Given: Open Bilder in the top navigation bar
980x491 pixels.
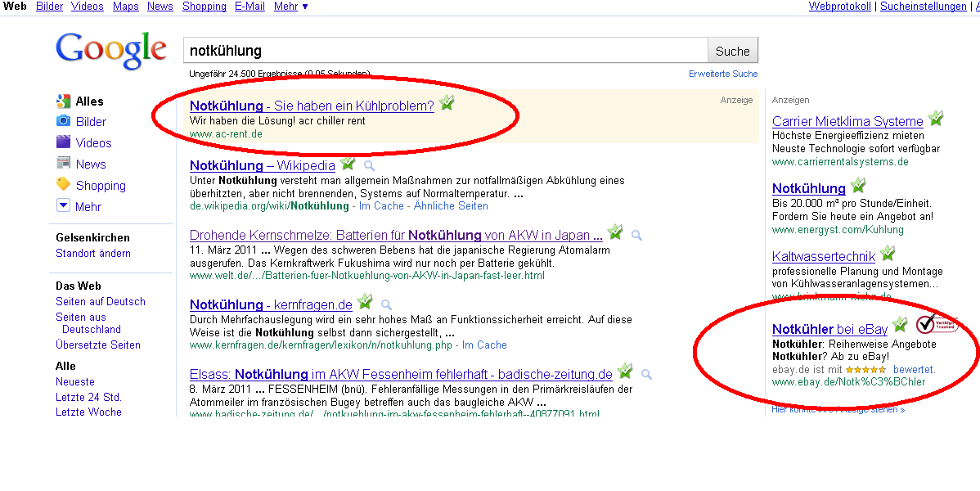Looking at the screenshot, I should click(x=49, y=7).
